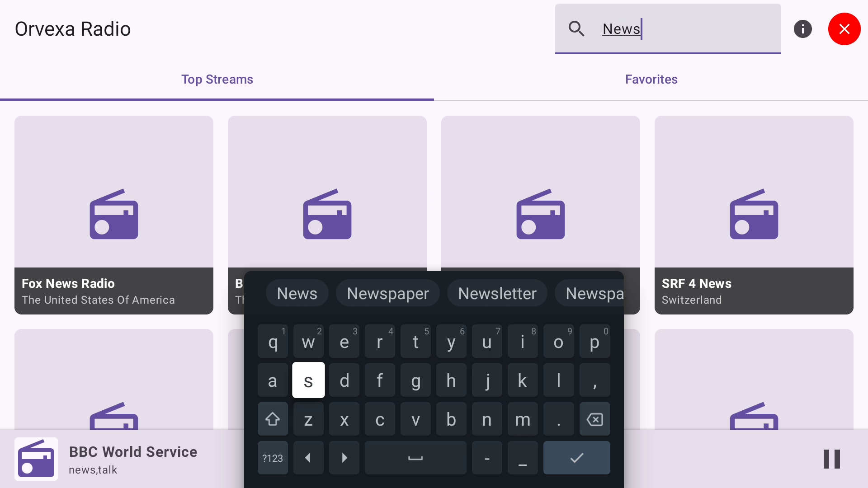Tap the i key on keyboard

click(x=523, y=342)
